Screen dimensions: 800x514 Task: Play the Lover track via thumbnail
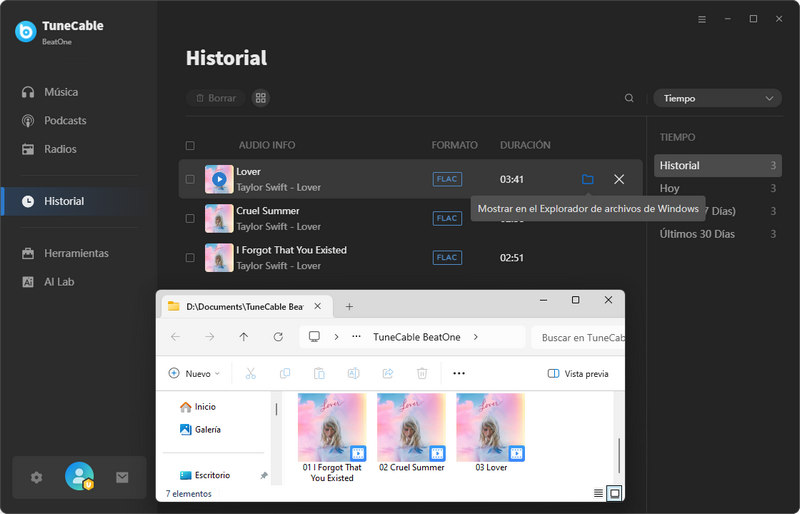click(219, 179)
